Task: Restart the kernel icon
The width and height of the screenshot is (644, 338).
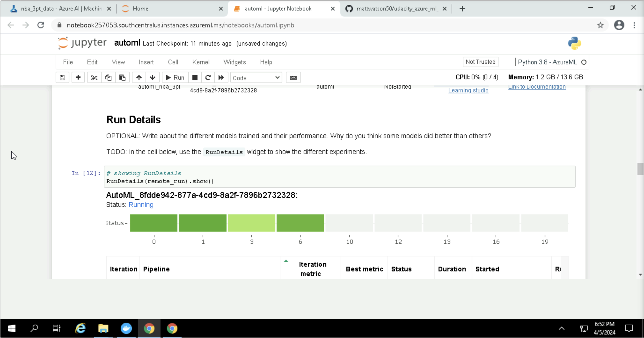Action: click(x=208, y=78)
